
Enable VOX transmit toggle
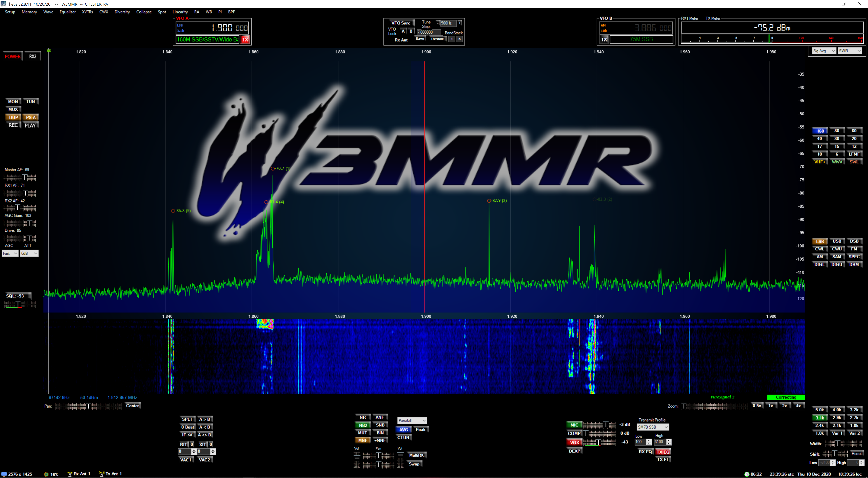coord(574,443)
